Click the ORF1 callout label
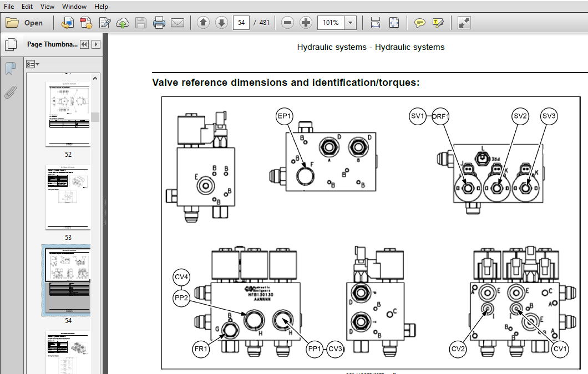Screen dimensions: 588x374 click(x=440, y=116)
